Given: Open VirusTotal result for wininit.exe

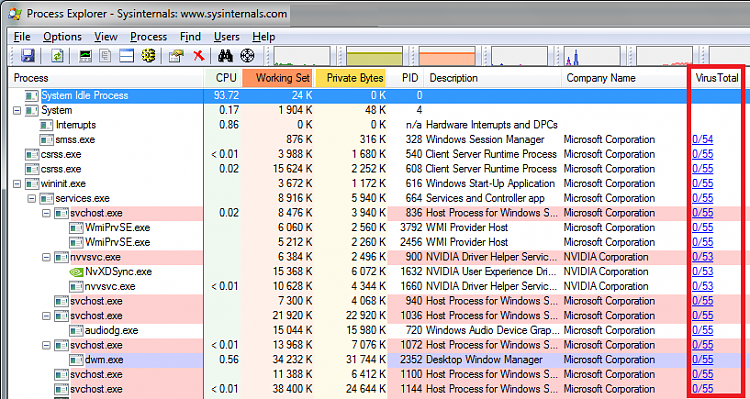Looking at the screenshot, I should pos(703,184).
